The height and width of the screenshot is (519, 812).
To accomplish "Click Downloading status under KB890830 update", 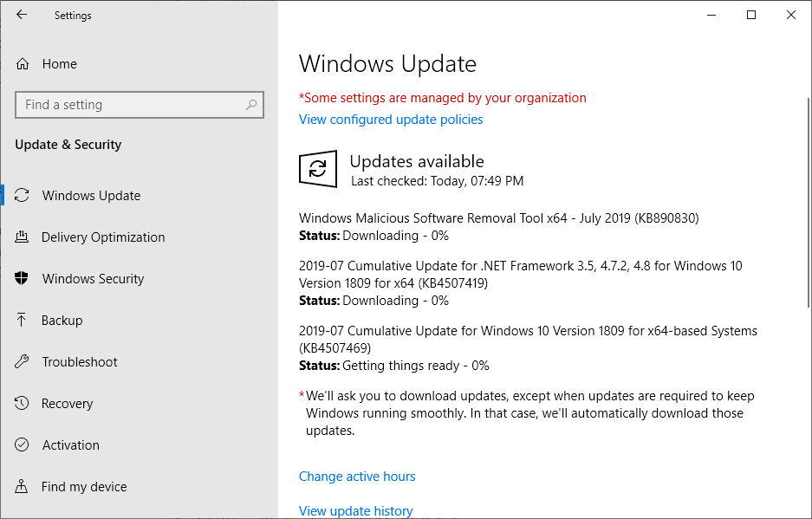I will pyautogui.click(x=396, y=236).
